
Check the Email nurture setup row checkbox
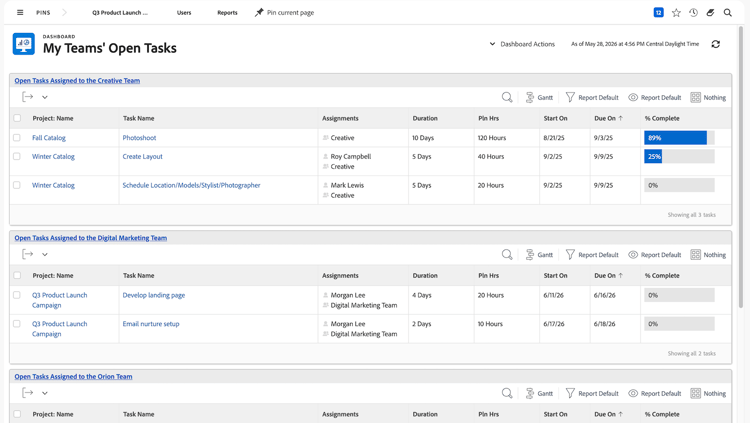point(17,324)
